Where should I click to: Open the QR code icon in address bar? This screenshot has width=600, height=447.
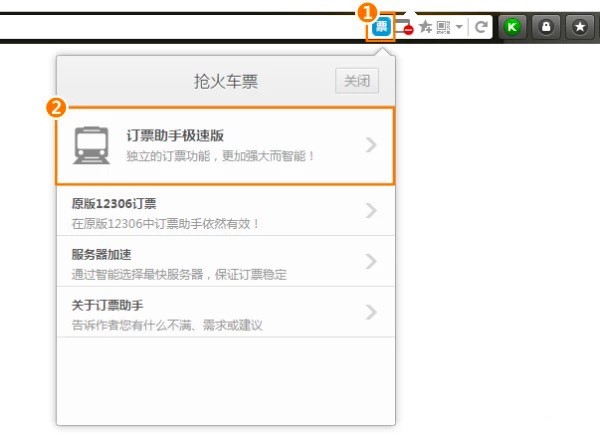click(443, 27)
